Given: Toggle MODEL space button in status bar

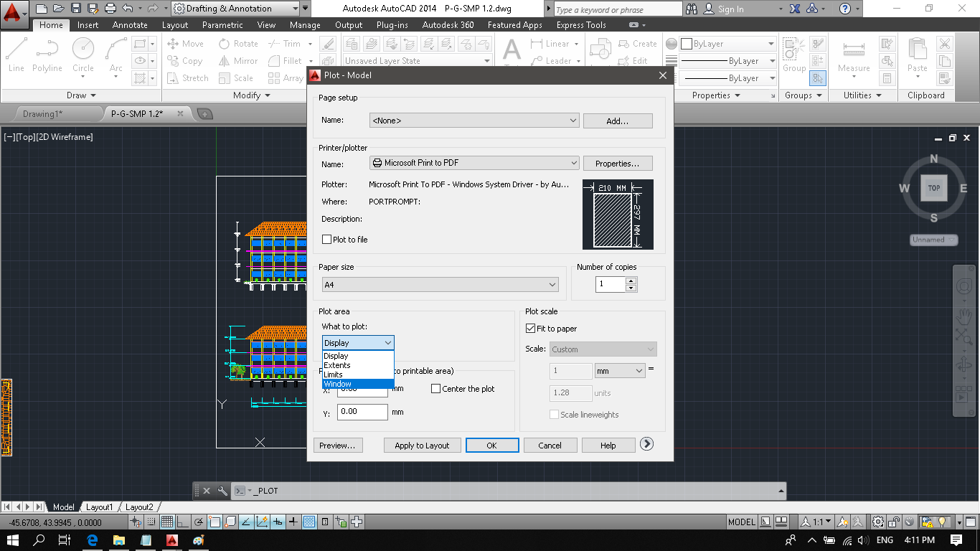Looking at the screenshot, I should click(742, 522).
